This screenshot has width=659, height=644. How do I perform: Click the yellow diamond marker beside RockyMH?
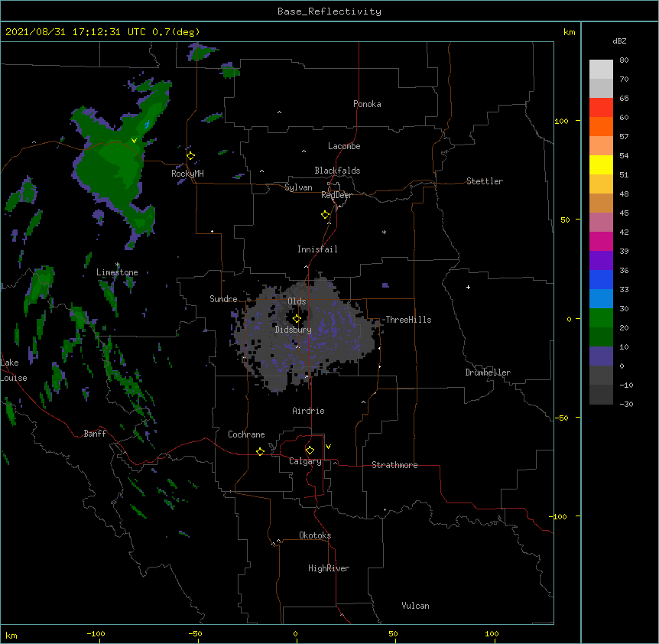[x=191, y=156]
